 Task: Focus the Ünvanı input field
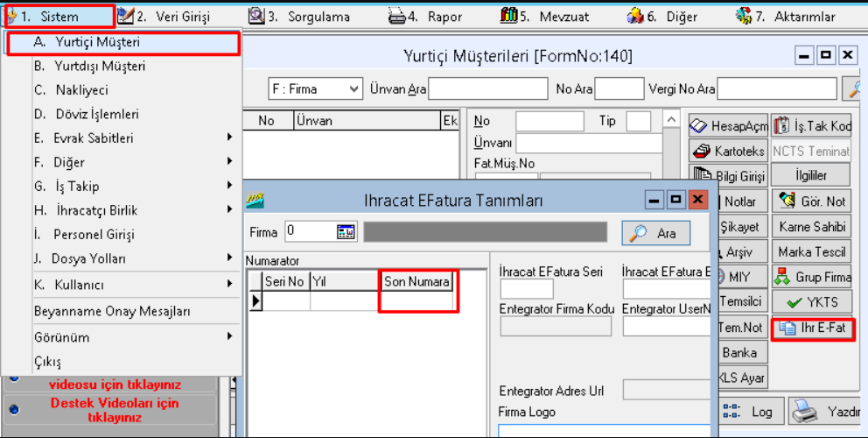[589, 143]
